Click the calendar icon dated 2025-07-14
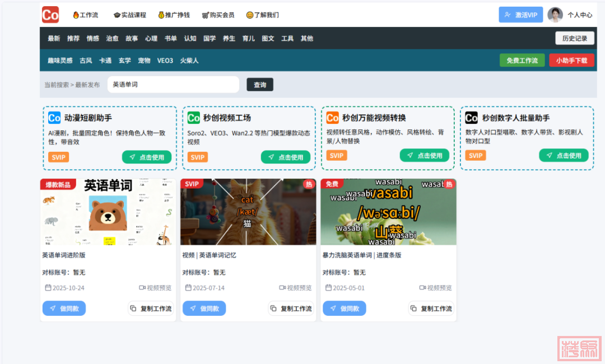Screen dimensions: 605x364 [188, 288]
